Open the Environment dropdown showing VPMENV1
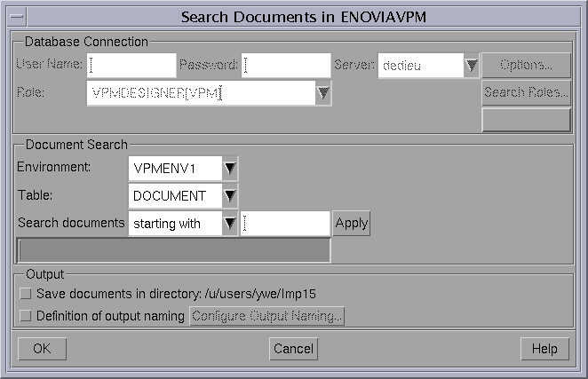Viewport: 588px width, 379px height. click(x=230, y=168)
